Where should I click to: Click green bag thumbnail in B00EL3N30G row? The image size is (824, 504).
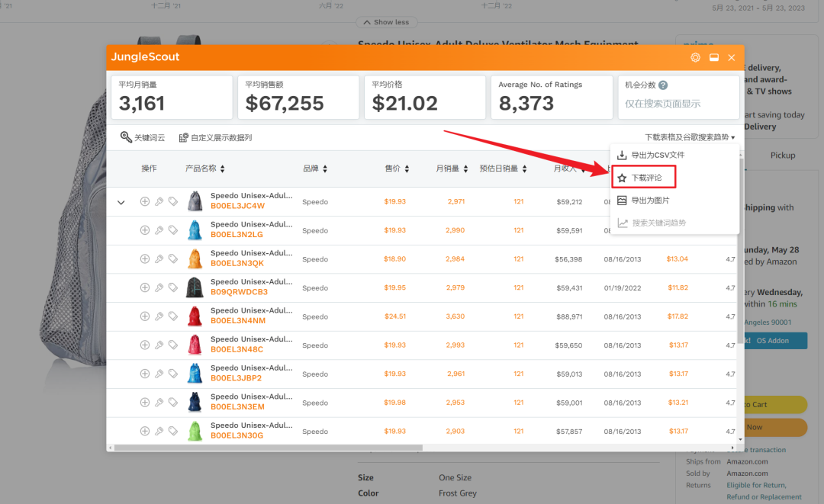195,431
